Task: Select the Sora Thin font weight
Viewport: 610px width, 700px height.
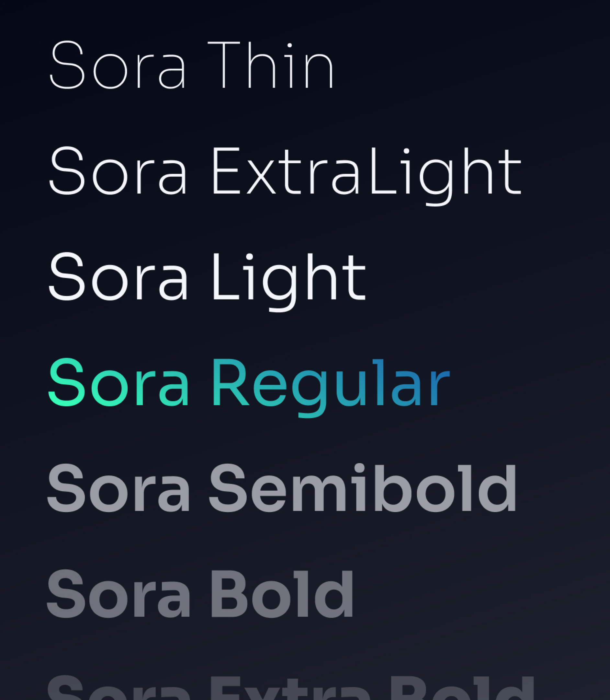Action: (x=192, y=65)
